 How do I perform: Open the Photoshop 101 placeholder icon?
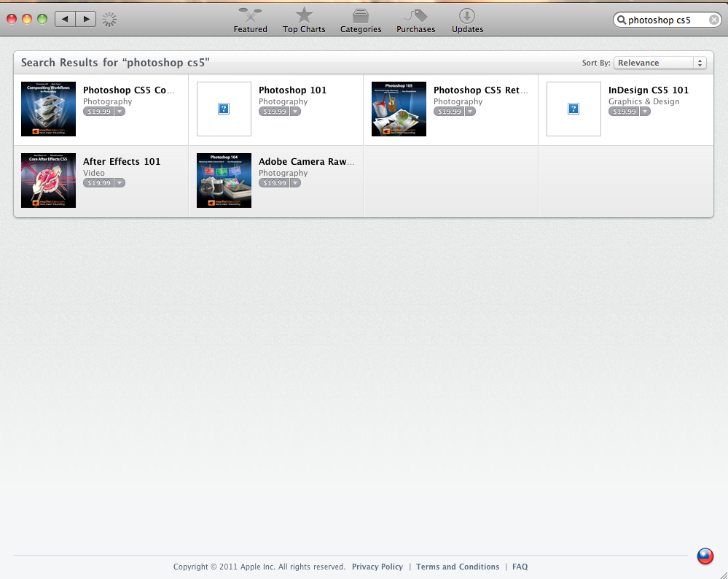pos(224,109)
